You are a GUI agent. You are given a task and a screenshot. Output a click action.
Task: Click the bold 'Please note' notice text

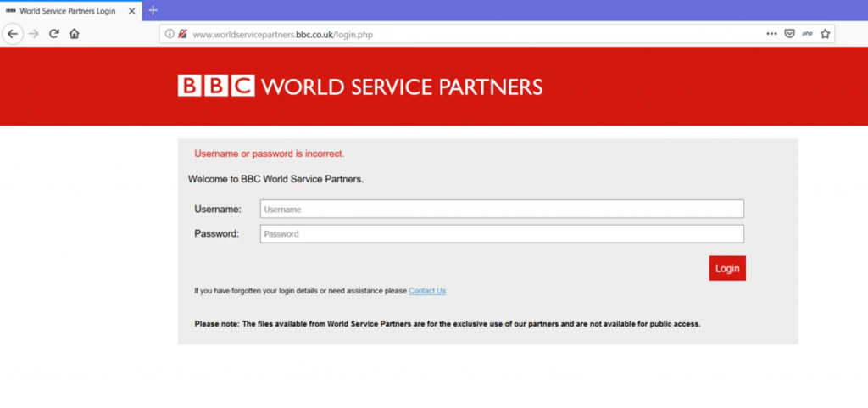[x=448, y=324]
